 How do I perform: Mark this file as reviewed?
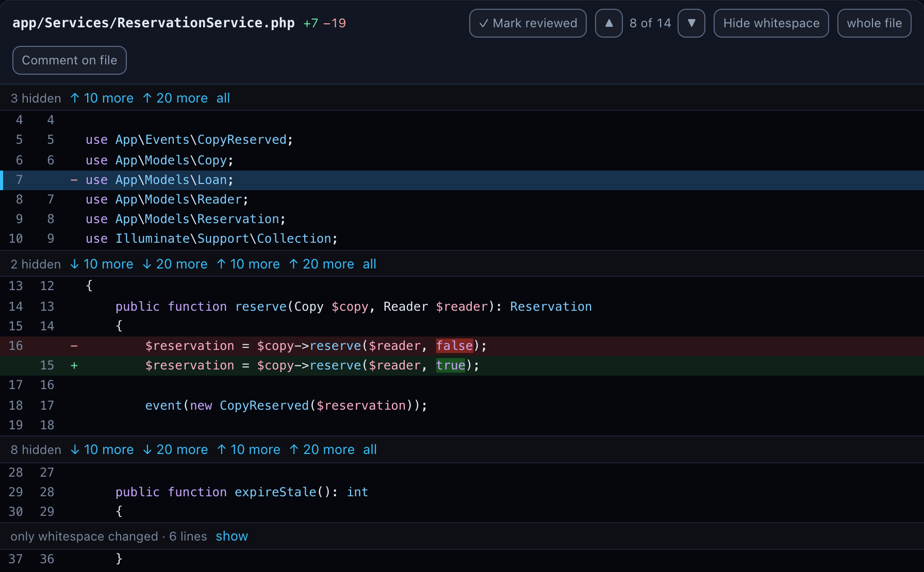[527, 23]
